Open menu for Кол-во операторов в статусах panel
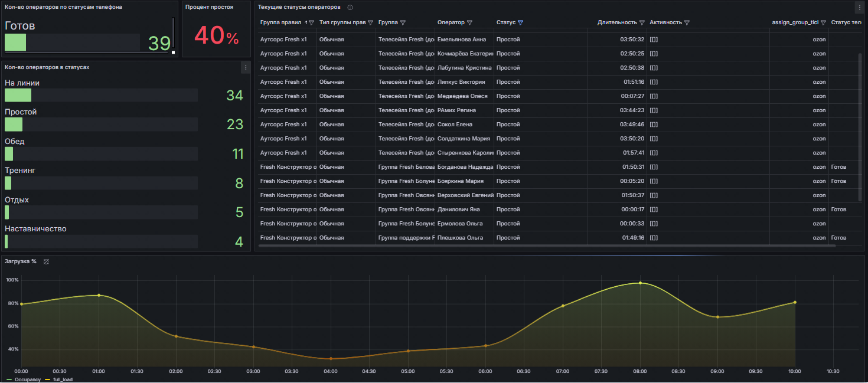This screenshot has height=383, width=868. coord(245,67)
